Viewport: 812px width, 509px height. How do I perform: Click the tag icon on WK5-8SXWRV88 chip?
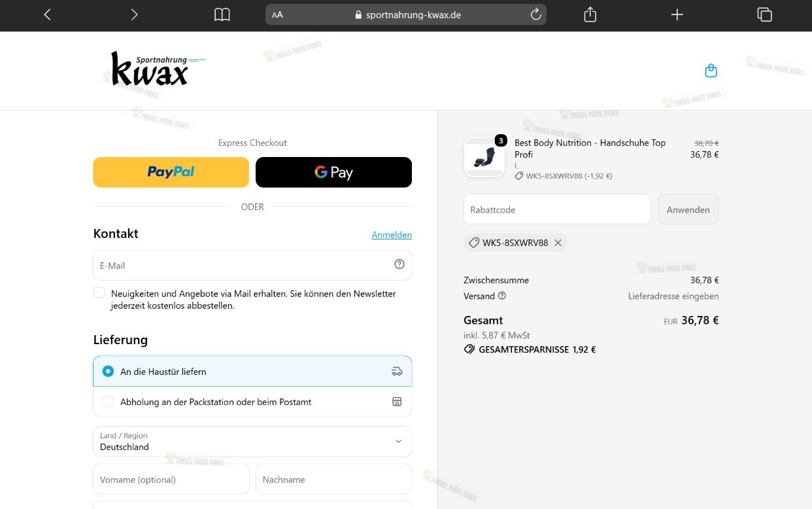474,243
